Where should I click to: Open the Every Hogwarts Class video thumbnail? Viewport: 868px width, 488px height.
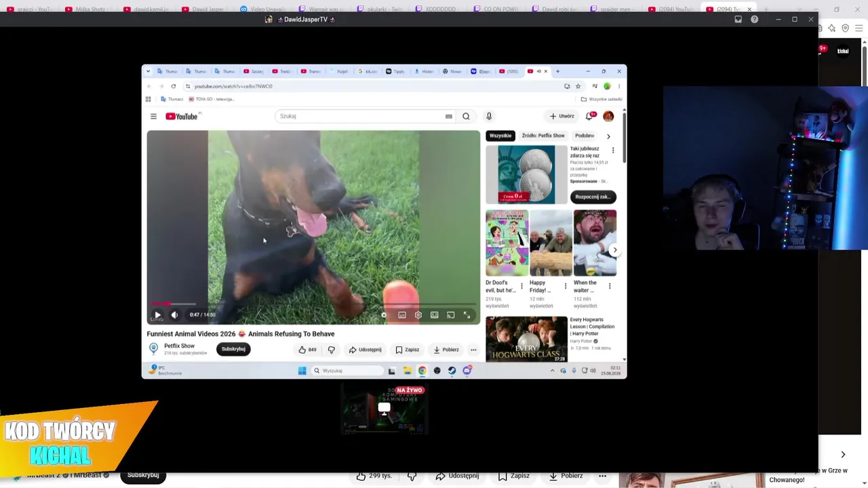(x=527, y=340)
